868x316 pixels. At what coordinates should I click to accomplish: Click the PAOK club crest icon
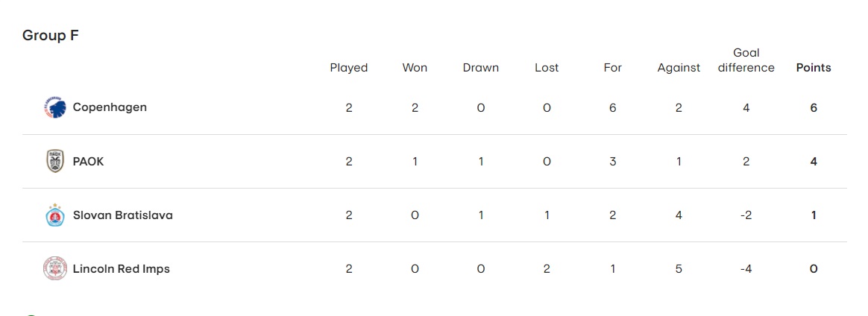tap(54, 161)
